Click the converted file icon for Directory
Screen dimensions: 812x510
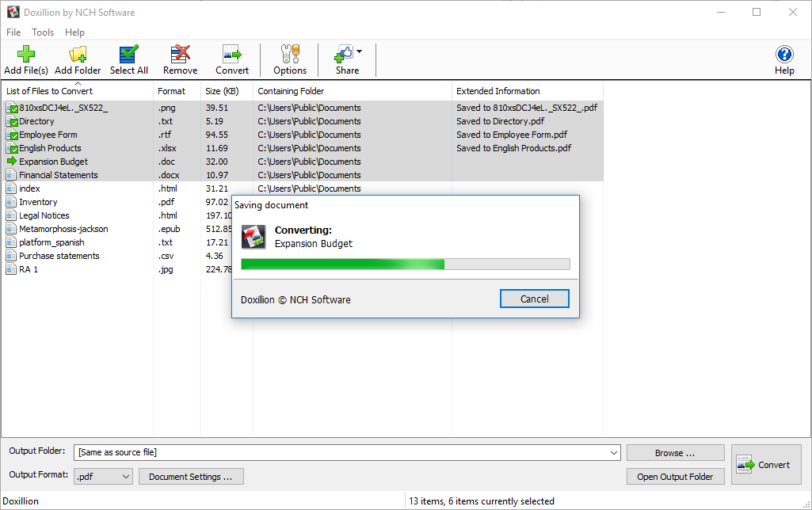point(11,121)
